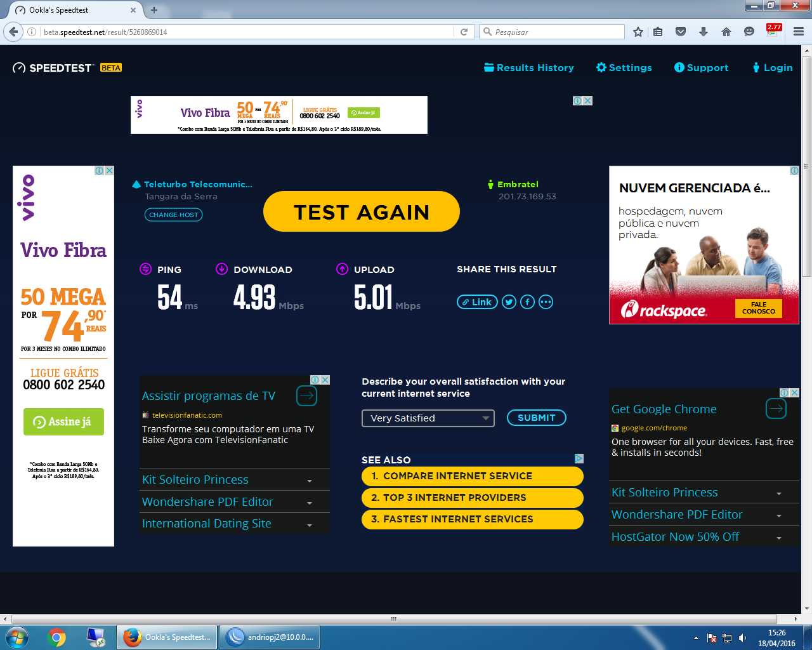Copy the result Link button
This screenshot has width=812, height=650.
pos(477,302)
